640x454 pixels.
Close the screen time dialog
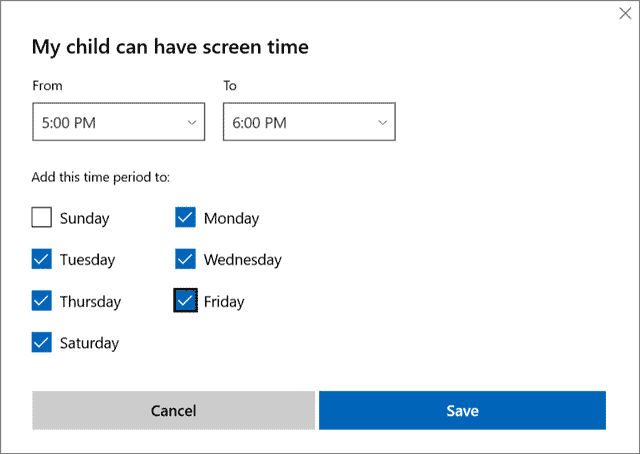(625, 13)
